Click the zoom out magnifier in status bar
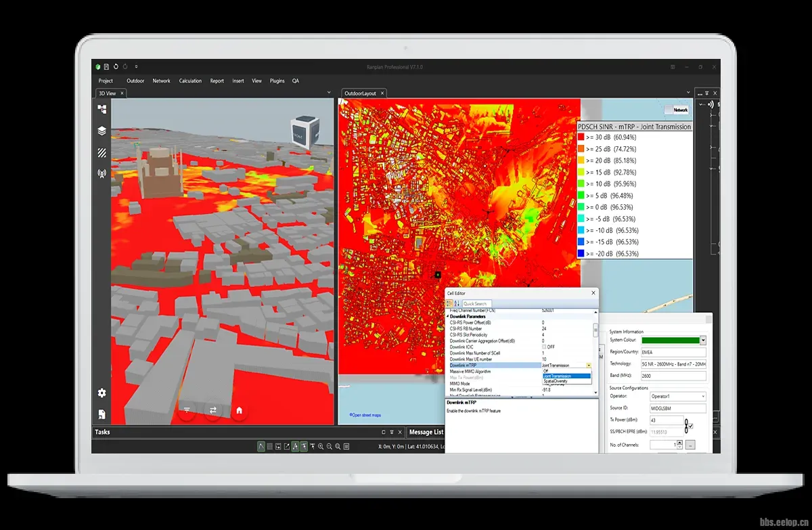 click(329, 447)
